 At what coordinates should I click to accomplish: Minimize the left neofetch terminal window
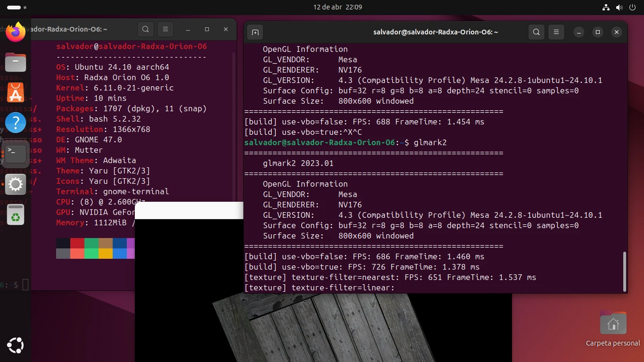(188, 29)
